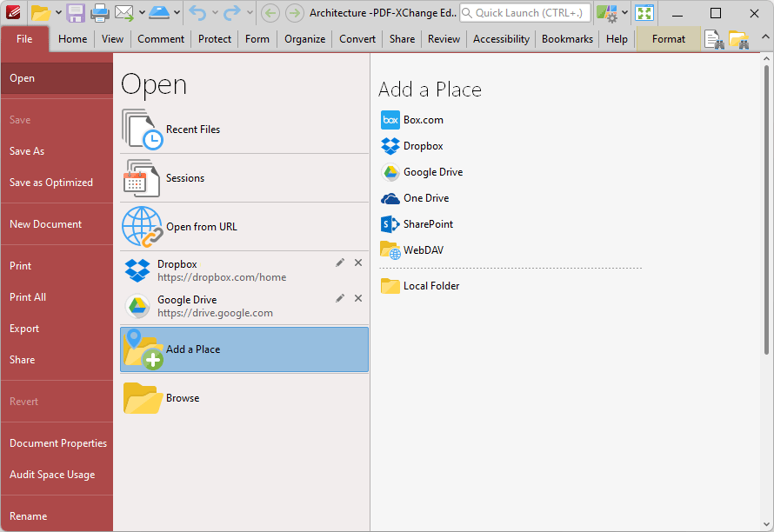Add WebDAV as a place
Screen dimensions: 774x532
point(412,250)
